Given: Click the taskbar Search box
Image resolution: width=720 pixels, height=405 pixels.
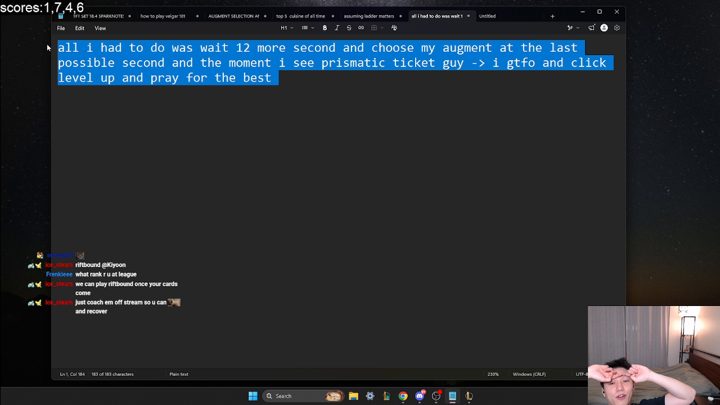Looking at the screenshot, I should pos(303,396).
